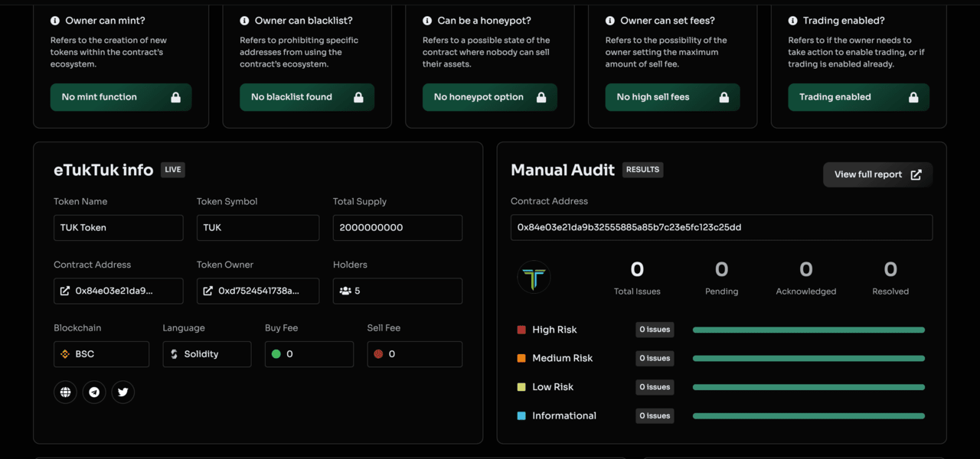Click the lock icon on No blacklist found

pos(358,97)
